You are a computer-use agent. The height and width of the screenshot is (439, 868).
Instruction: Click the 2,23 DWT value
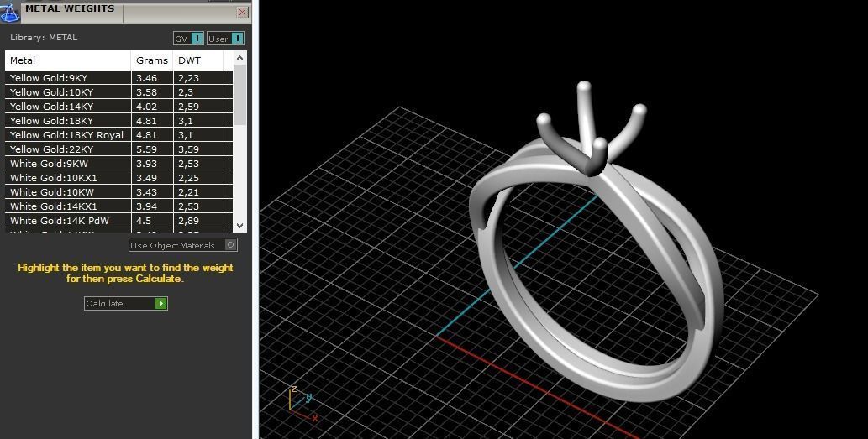tap(189, 78)
